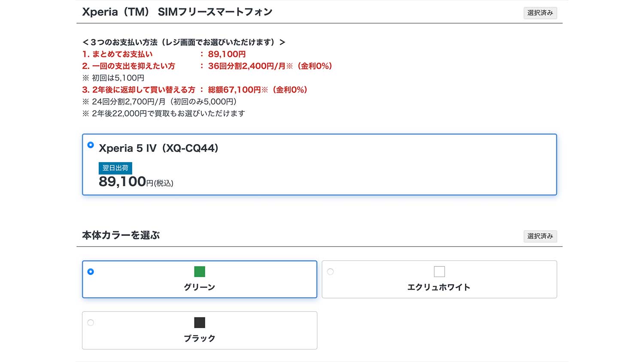Screen dimensions: 644x362
Task: Click the Xperia 5 IV (XQ-CQ44) model title
Action: pyautogui.click(x=158, y=148)
